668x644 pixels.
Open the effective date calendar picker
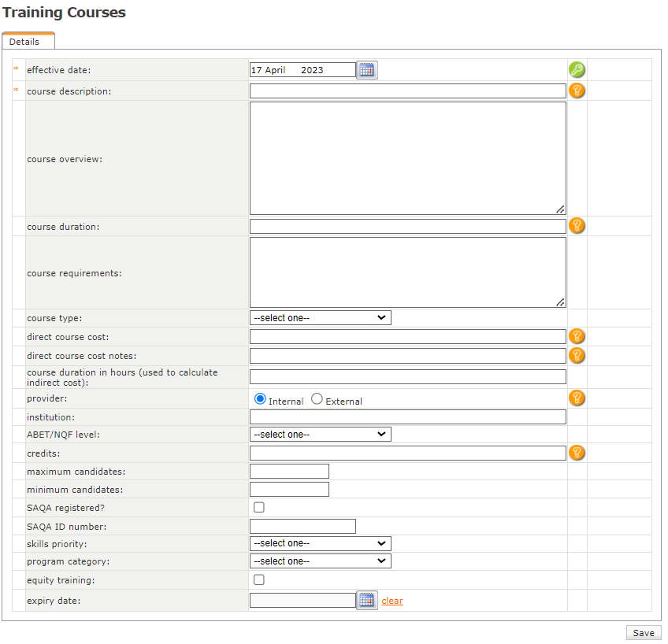tap(366, 70)
